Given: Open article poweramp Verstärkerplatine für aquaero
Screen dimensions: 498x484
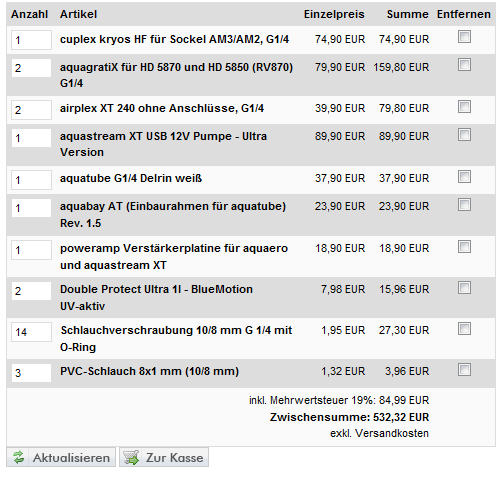Looking at the screenshot, I should [x=174, y=257].
